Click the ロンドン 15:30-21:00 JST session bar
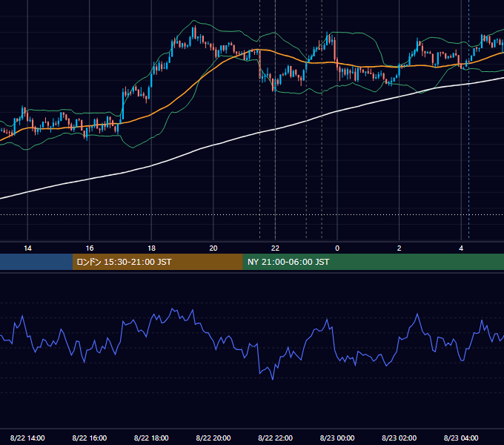Image resolution: width=504 pixels, height=445 pixels. pos(157,262)
